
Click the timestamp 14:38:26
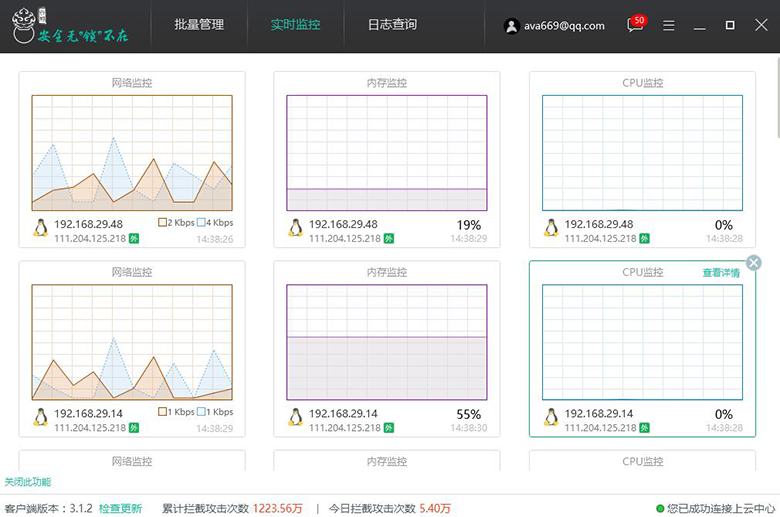click(214, 239)
